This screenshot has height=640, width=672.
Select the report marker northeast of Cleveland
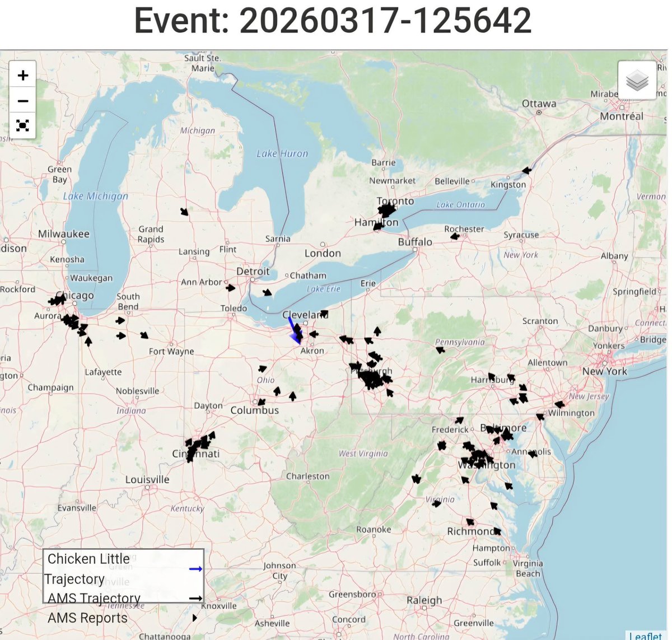[x=324, y=314]
